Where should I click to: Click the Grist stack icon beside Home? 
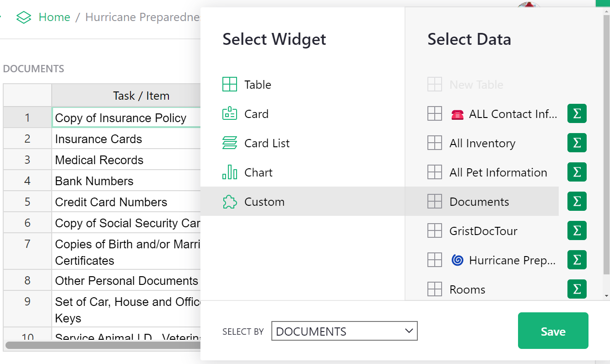23,16
